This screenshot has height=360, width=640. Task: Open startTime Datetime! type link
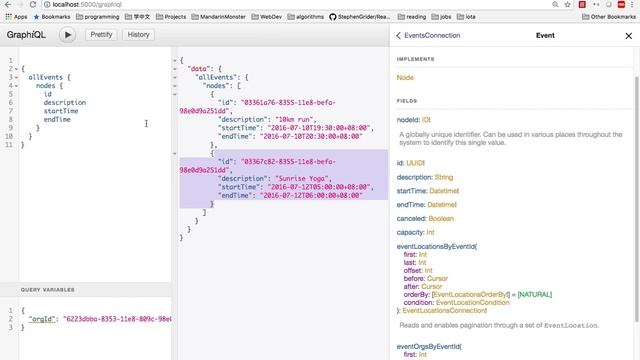[x=444, y=191]
